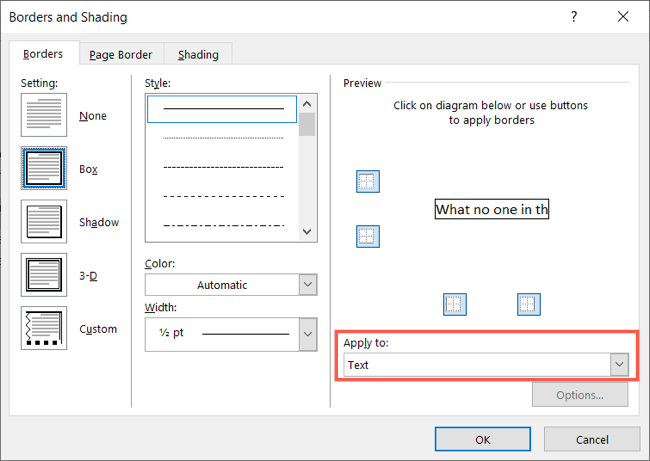
Task: Toggle the right border preview button
Action: [x=528, y=304]
